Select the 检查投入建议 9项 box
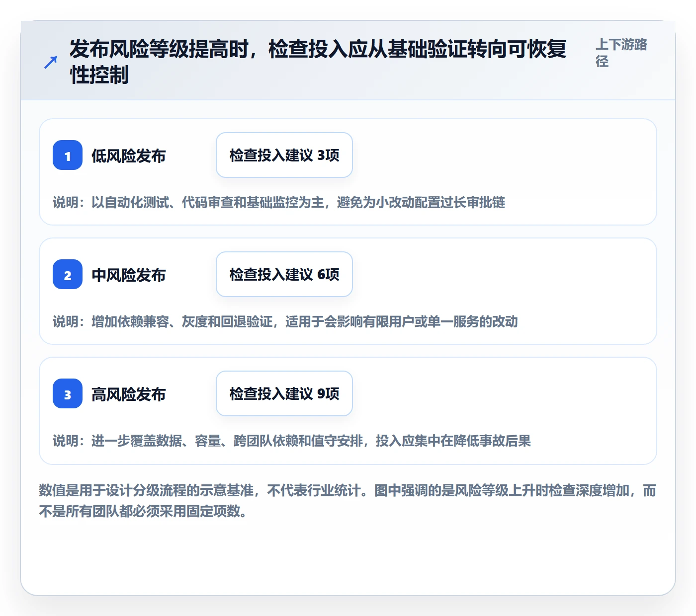696x616 pixels. [284, 393]
